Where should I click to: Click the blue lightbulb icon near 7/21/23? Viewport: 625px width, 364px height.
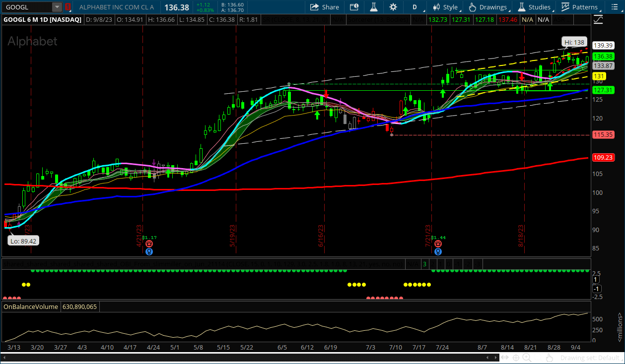click(x=438, y=251)
